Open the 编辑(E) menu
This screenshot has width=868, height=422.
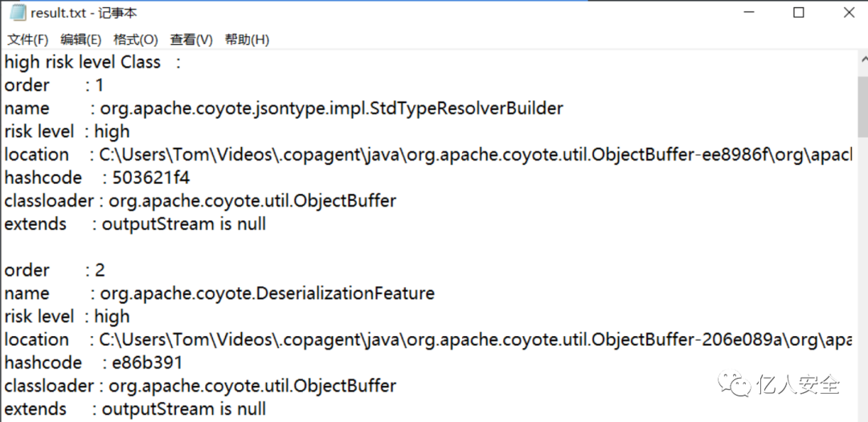coord(81,40)
